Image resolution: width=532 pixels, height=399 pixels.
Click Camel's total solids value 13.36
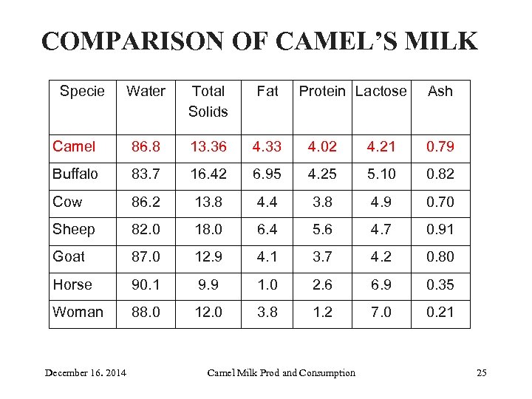click(x=208, y=146)
